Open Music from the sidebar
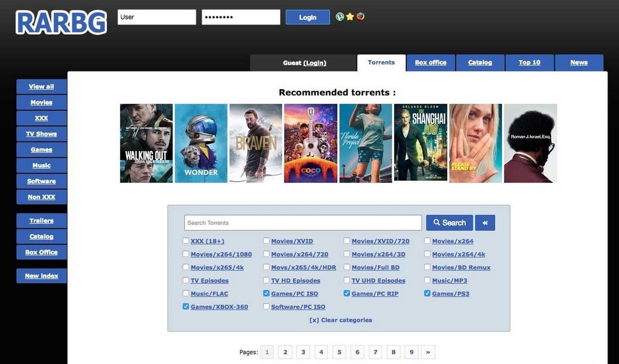 pos(41,166)
